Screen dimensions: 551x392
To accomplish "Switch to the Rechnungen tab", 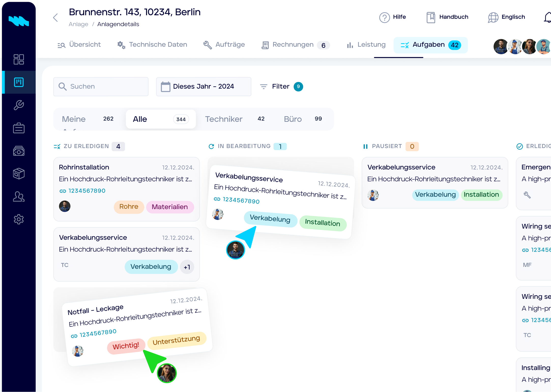I will point(296,45).
